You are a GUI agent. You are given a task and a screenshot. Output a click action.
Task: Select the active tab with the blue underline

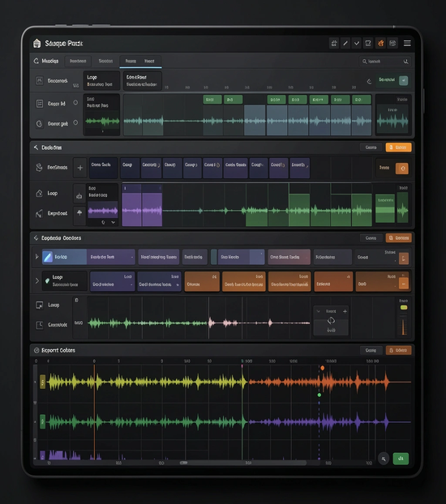pos(140,61)
